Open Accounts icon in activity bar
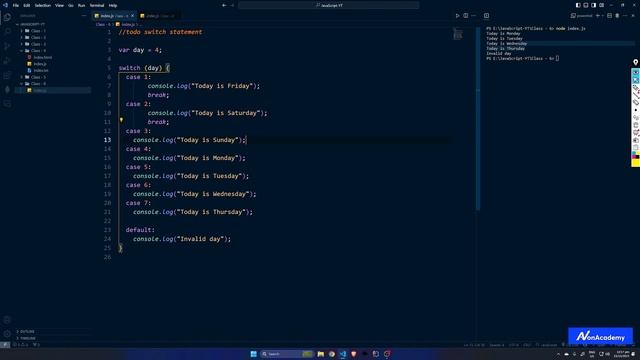The height and width of the screenshot is (360, 640). (7, 320)
